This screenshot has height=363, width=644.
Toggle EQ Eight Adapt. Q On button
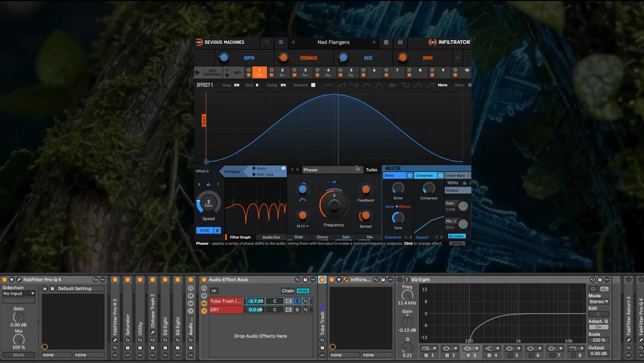point(598,327)
